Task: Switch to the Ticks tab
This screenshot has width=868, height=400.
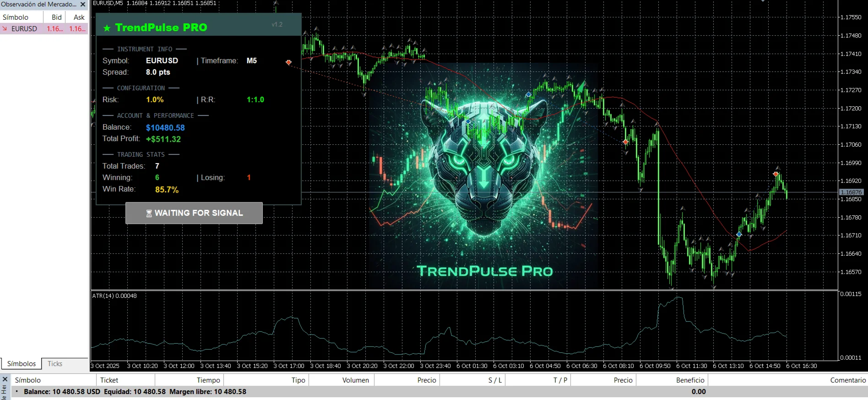Action: pyautogui.click(x=55, y=364)
